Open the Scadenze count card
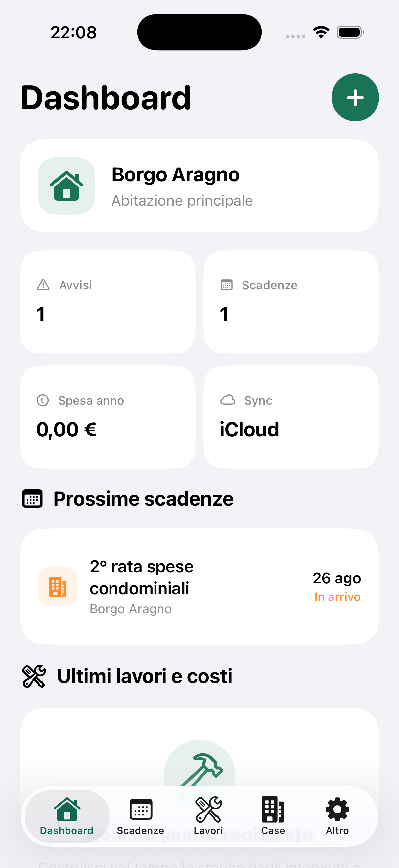Screen dimensions: 399x868 [291, 302]
